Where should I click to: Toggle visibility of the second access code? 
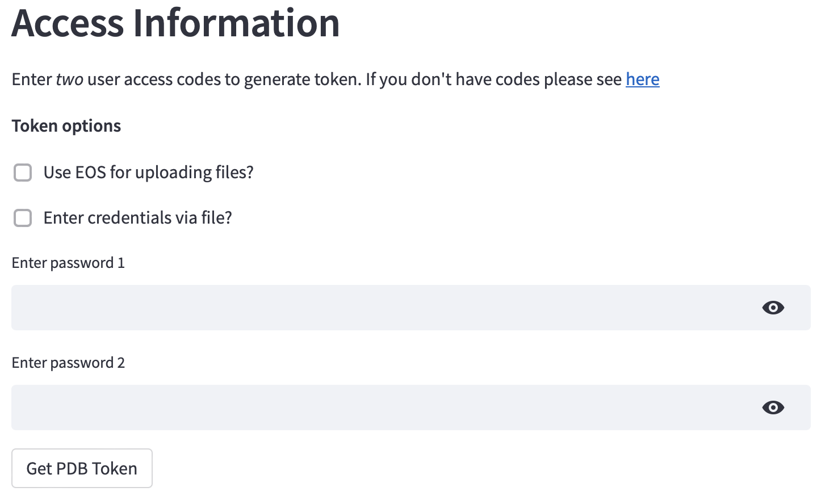(773, 408)
